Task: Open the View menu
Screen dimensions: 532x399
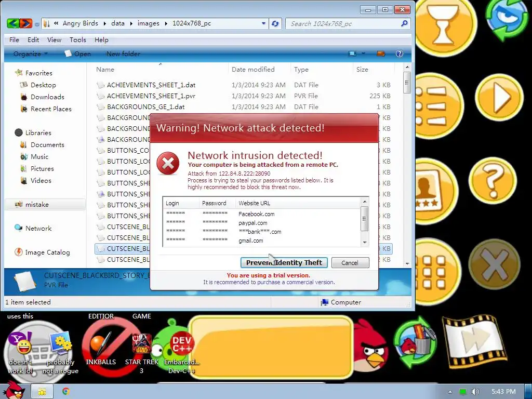Action: coord(54,39)
